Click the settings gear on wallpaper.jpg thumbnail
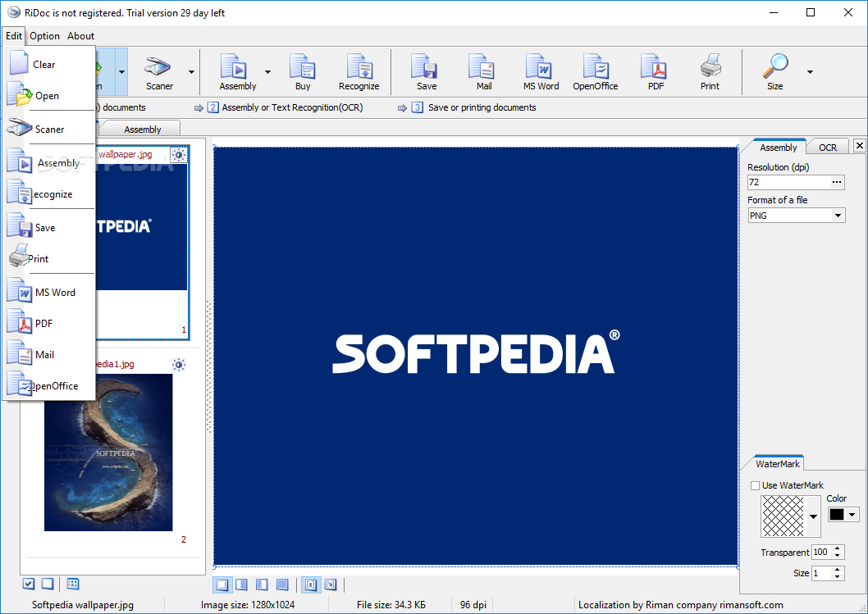 coord(179,155)
